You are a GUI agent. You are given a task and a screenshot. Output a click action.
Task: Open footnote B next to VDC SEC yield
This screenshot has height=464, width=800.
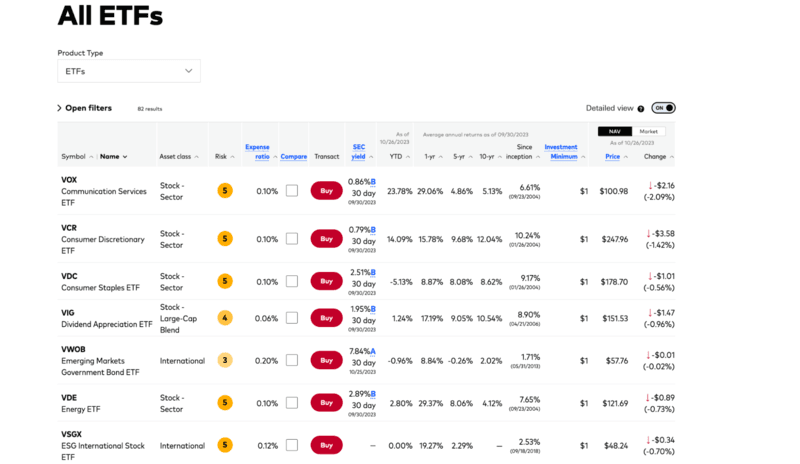coord(373,273)
